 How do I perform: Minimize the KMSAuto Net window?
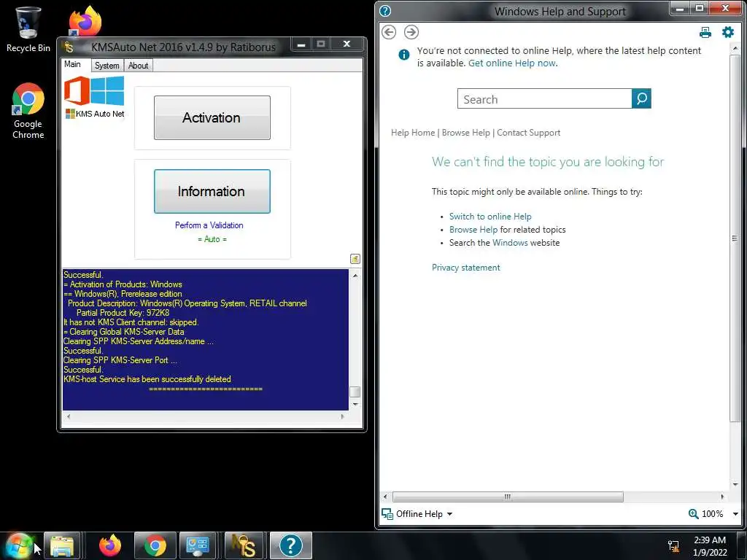[x=301, y=44]
